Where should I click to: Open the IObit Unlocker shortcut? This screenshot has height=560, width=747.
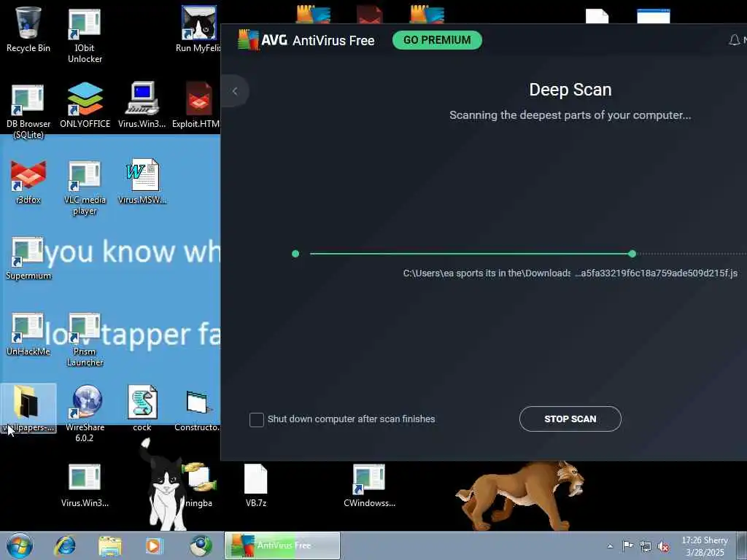85,36
